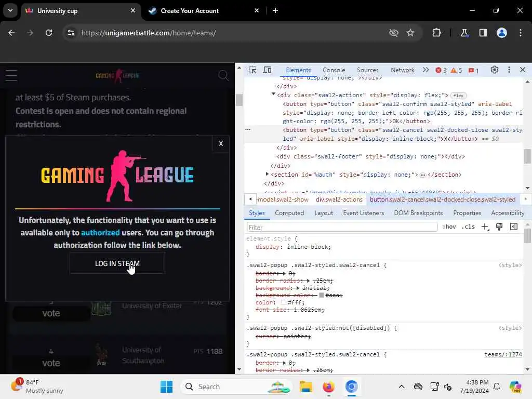Toggle the browser side panel icon
This screenshot has height=399, width=532.
(x=483, y=33)
